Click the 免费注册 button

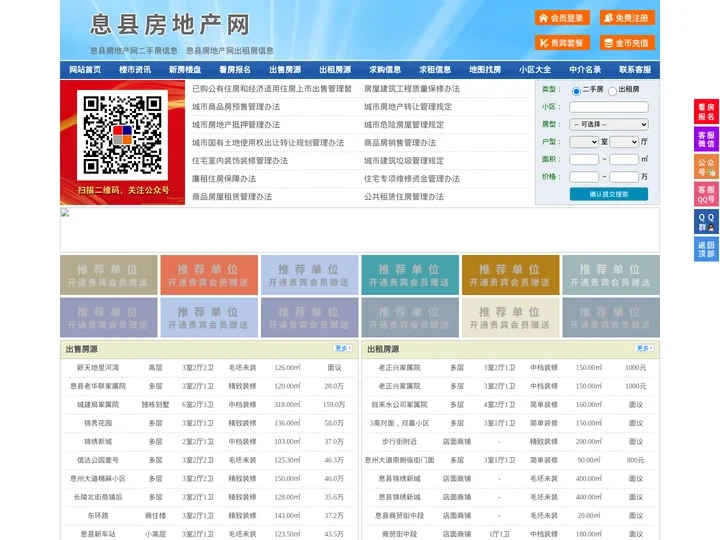(x=627, y=18)
